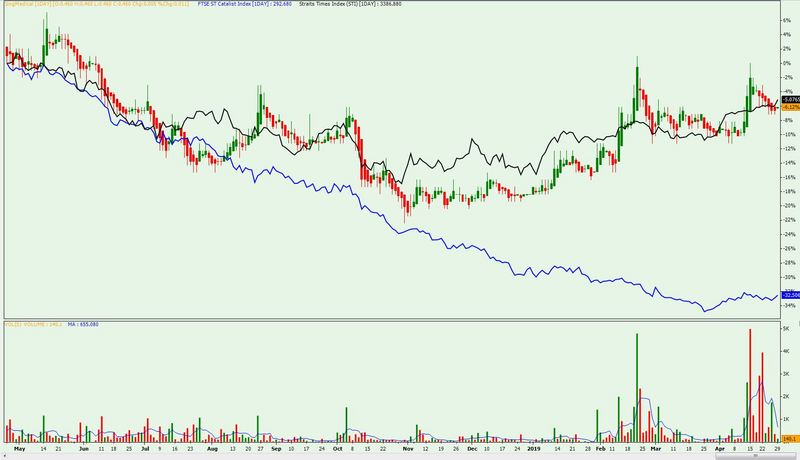Click the Apr label on the time axis
Screen dimensions: 800x460
tap(720, 449)
